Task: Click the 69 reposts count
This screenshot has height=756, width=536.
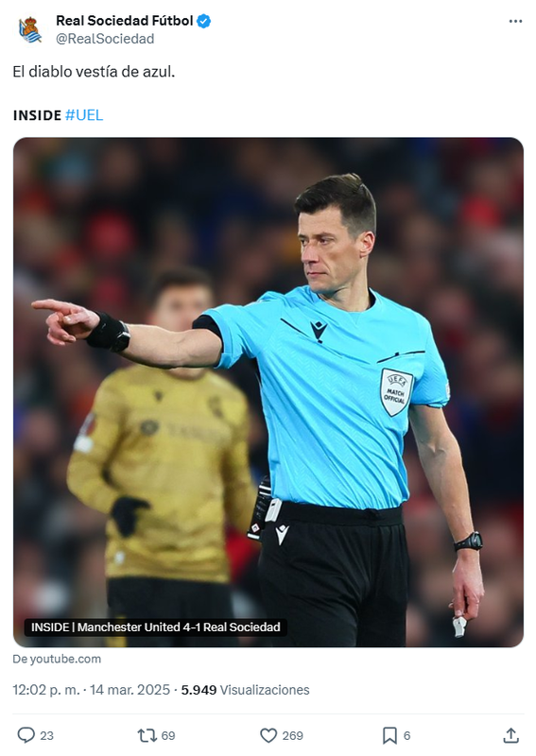Action: pos(168,736)
